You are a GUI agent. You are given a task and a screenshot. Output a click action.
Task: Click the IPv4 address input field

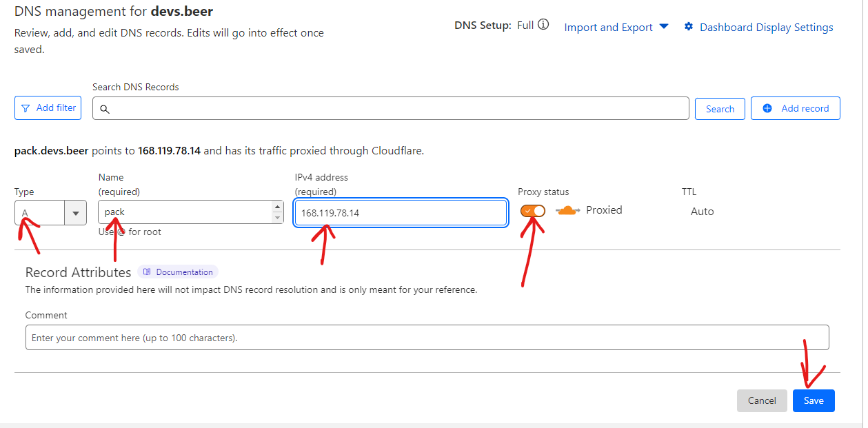click(401, 213)
